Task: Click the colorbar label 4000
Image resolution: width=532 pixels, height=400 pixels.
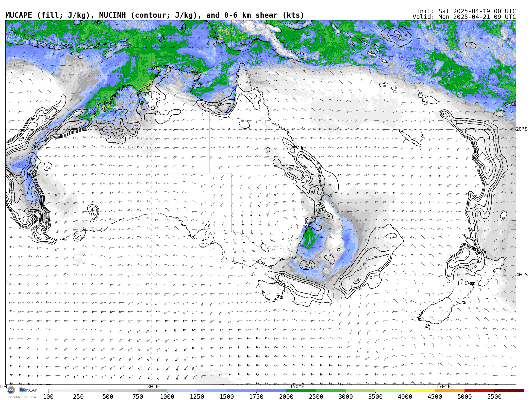Action: tap(405, 397)
